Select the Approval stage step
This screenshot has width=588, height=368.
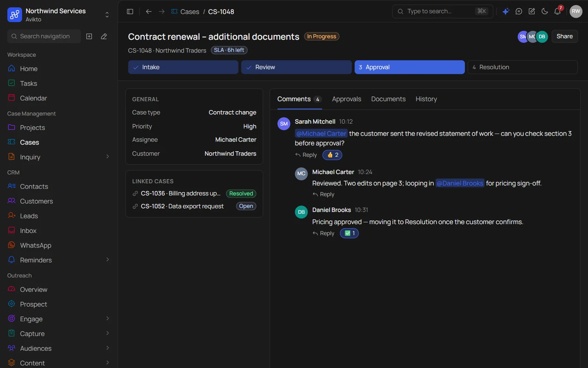(410, 67)
